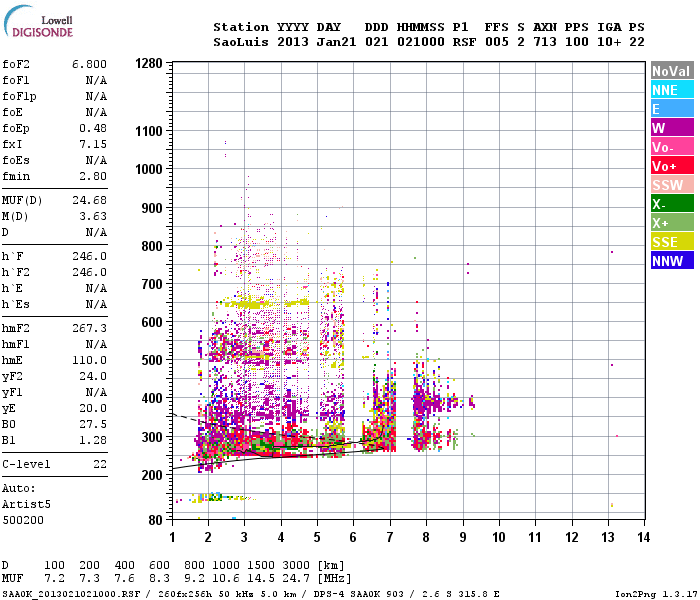Click the 1000 height axis label

tap(149, 169)
